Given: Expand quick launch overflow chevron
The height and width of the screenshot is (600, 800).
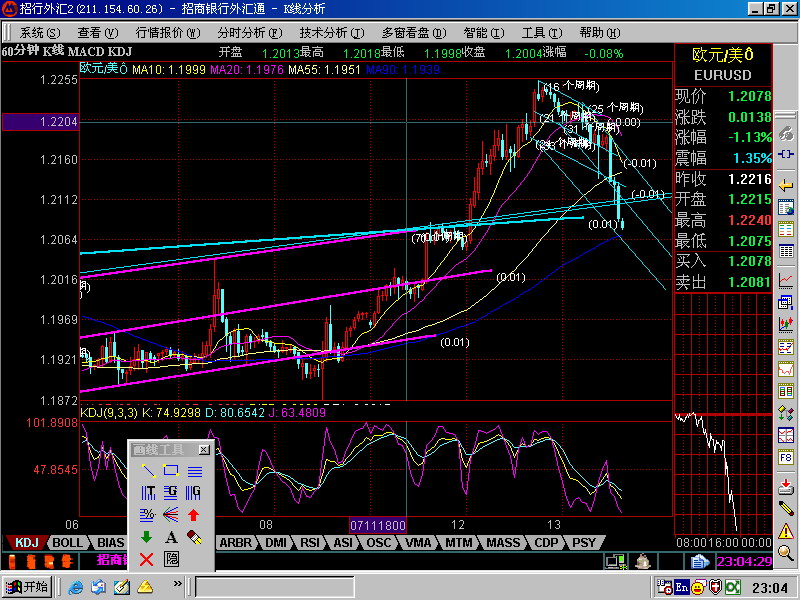Looking at the screenshot, I should coord(178,584).
